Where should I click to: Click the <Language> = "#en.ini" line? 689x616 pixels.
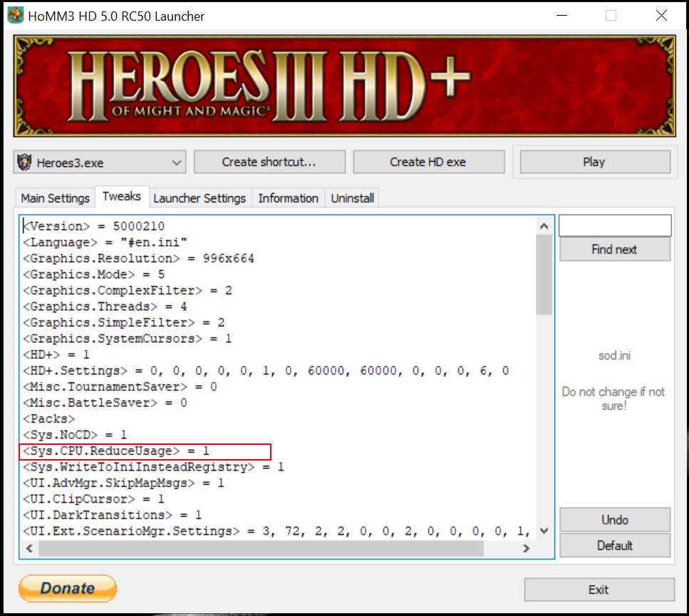(x=105, y=242)
